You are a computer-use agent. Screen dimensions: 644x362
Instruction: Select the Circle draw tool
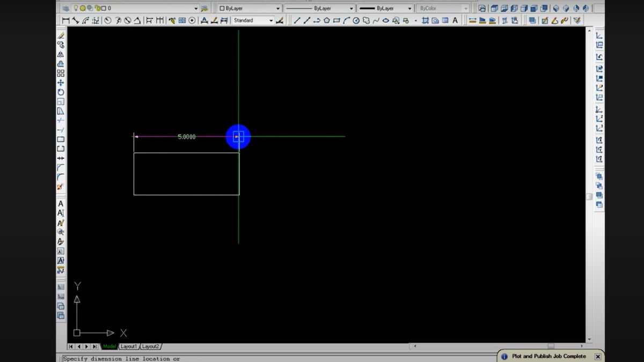[356, 20]
